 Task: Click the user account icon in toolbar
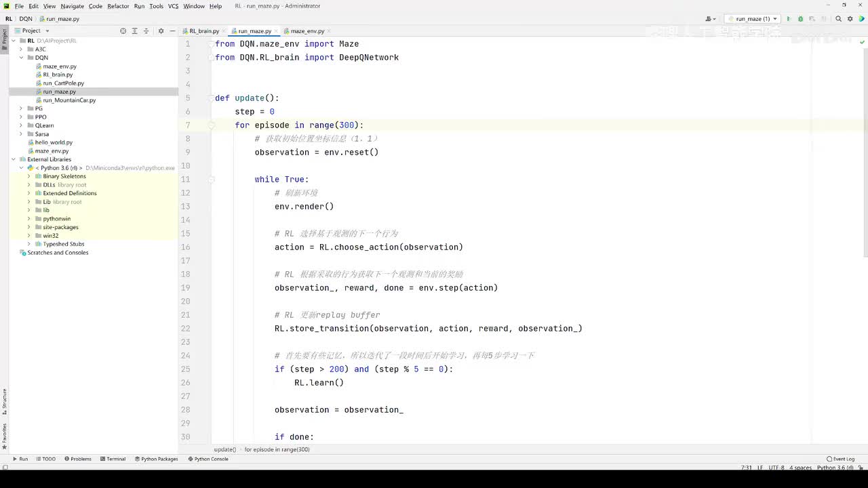(711, 19)
